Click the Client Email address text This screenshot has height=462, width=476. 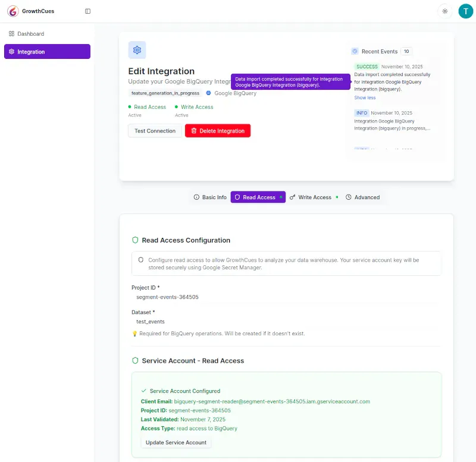pos(272,401)
